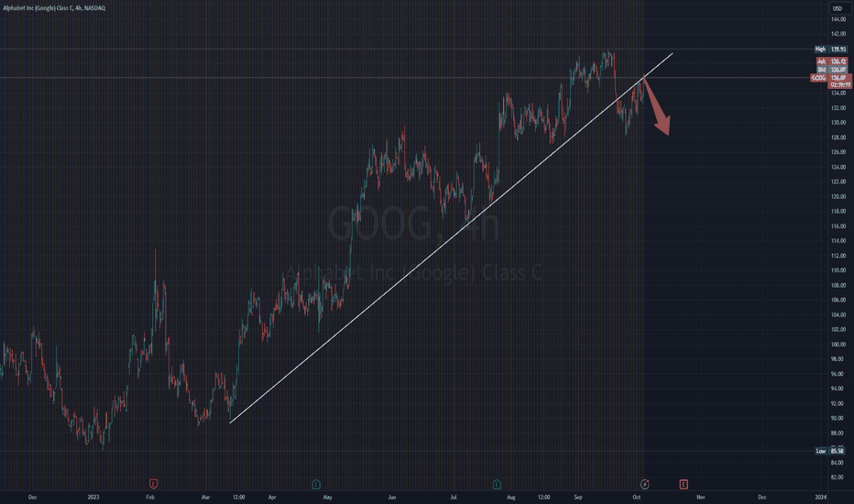
Task: Click the Ask price label
Action: tap(832, 61)
